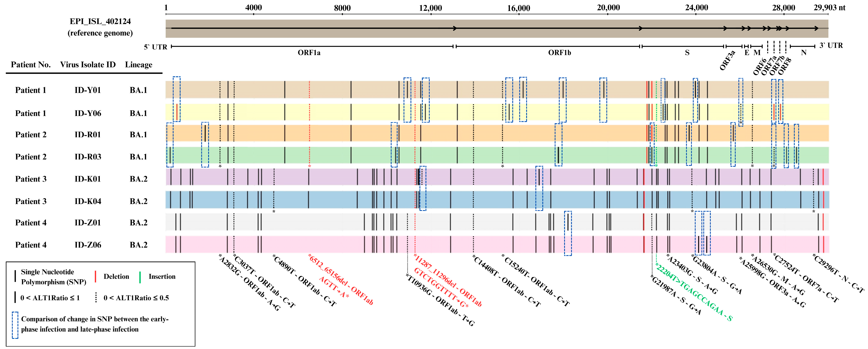Click the ORF1b region label
The width and height of the screenshot is (868, 349).
[559, 53]
